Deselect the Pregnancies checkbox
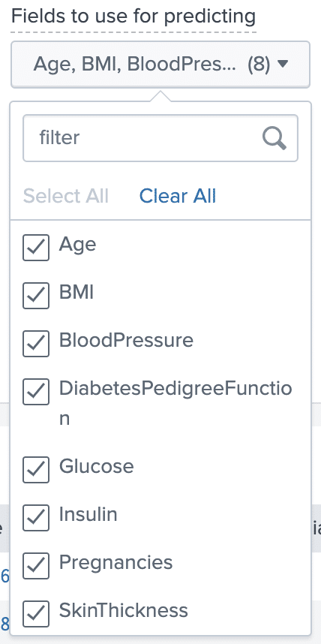 point(36,566)
